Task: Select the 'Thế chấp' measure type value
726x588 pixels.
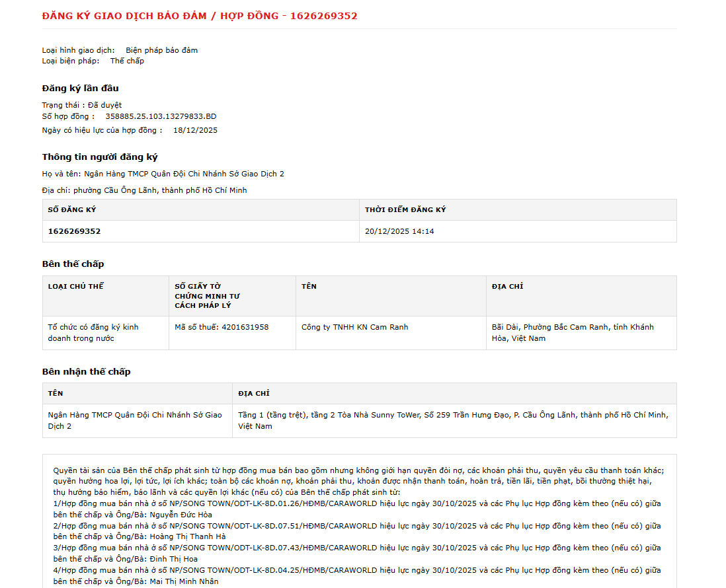Action: (x=127, y=61)
